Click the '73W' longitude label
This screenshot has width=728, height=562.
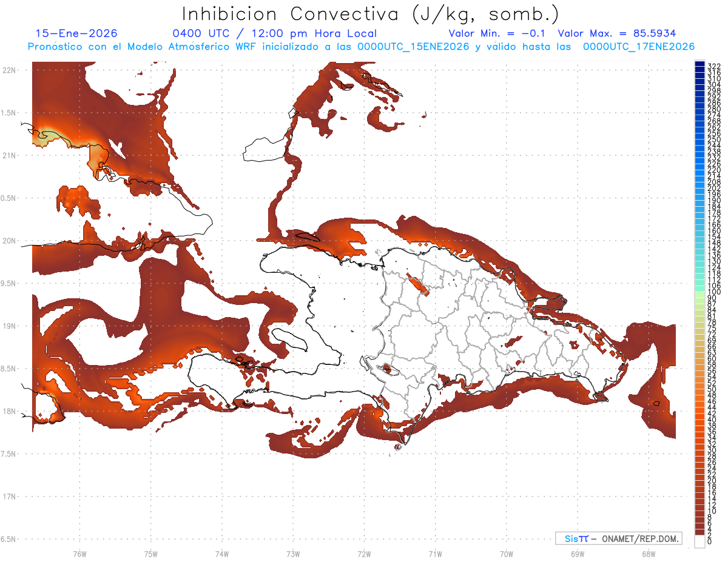(293, 554)
